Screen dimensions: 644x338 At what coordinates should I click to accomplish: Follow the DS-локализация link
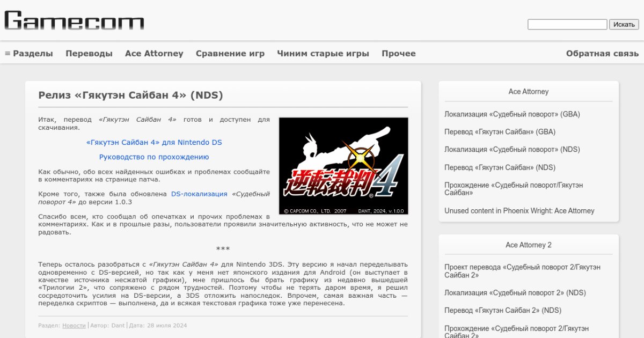pos(199,194)
